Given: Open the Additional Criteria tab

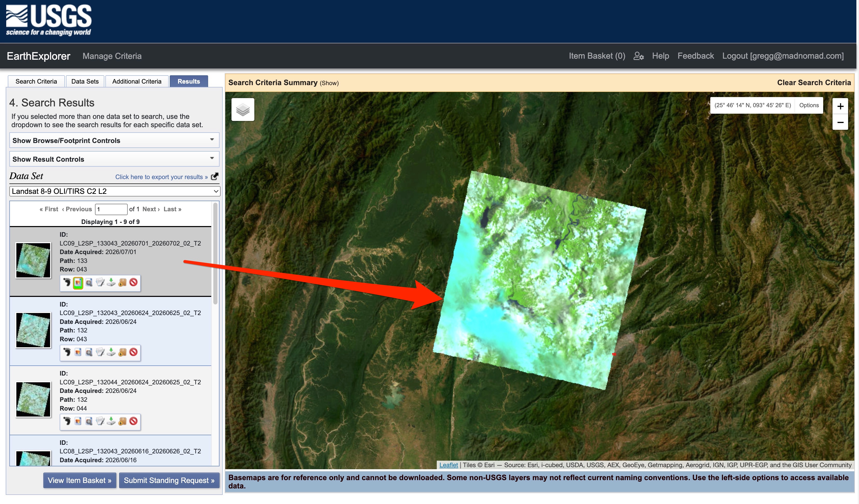Looking at the screenshot, I should click(137, 81).
